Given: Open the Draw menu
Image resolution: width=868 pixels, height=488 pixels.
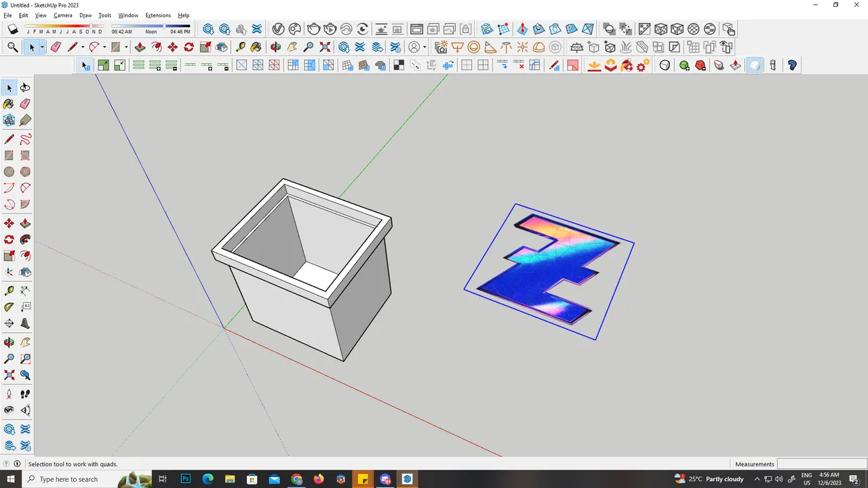Looking at the screenshot, I should (x=85, y=15).
